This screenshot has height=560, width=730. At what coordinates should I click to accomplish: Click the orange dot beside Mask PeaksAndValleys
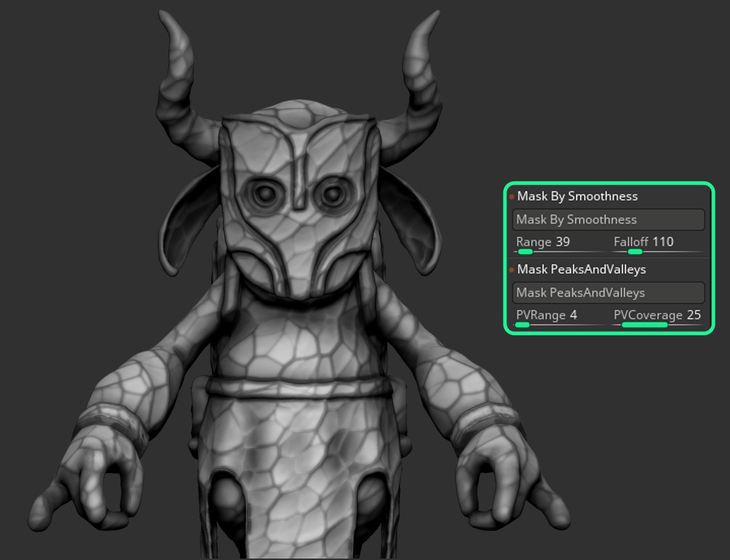512,270
